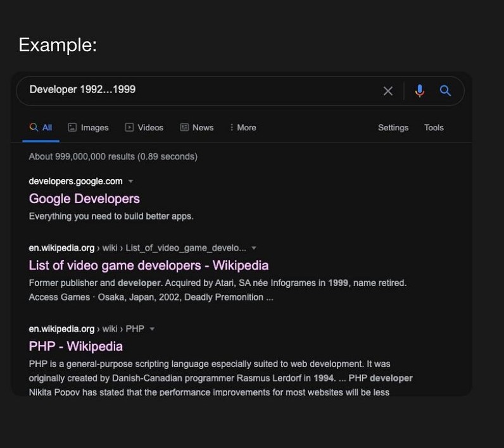Open the More menu
This screenshot has width=504, height=448.
pos(243,127)
